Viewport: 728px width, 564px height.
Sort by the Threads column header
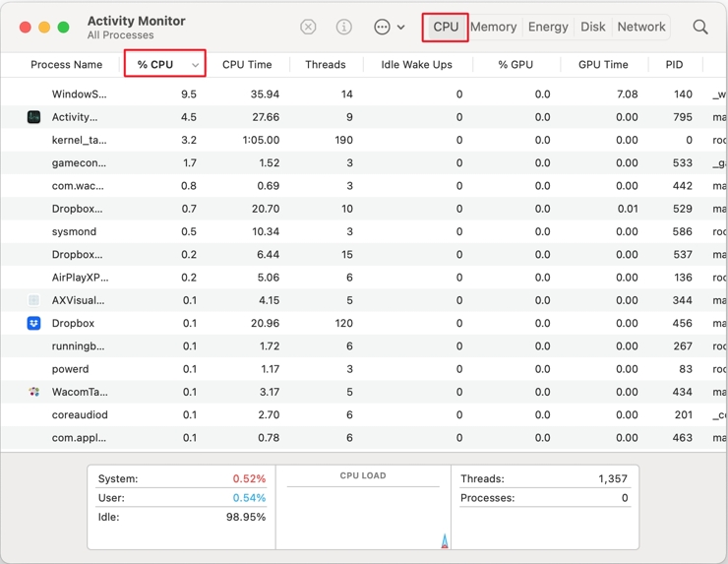coord(326,65)
